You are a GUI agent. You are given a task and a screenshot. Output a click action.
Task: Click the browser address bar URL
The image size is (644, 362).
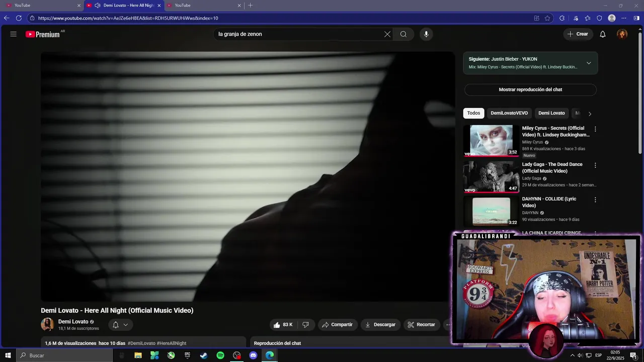point(128,18)
